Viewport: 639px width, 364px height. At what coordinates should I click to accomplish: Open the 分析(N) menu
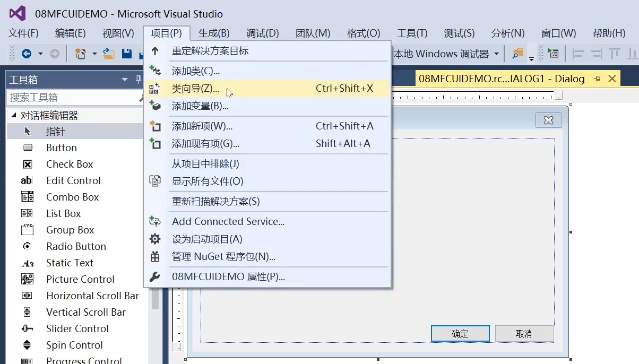508,33
